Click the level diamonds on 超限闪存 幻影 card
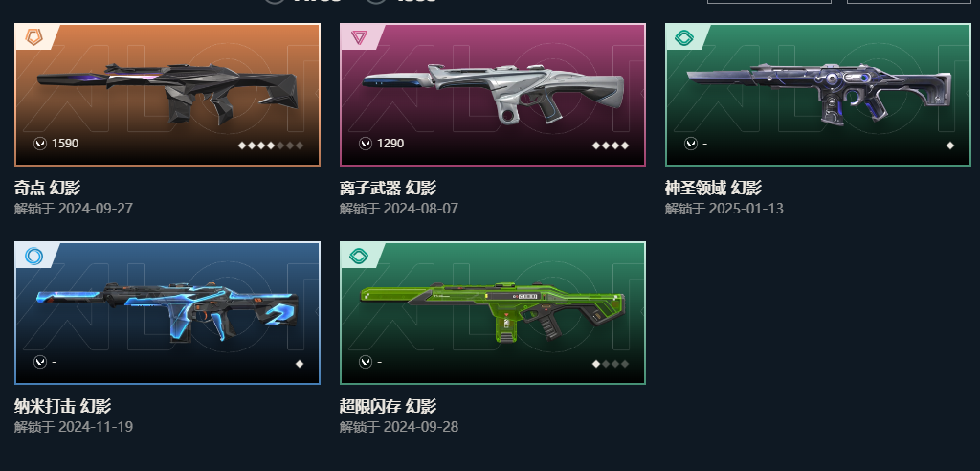Screen dimensions: 980x471 (x=611, y=364)
